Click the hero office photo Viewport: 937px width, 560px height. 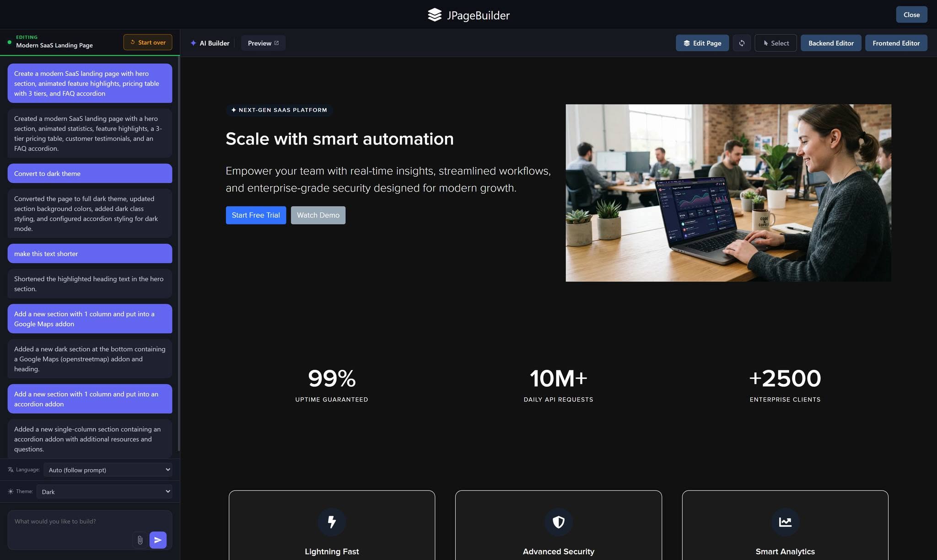[728, 193]
